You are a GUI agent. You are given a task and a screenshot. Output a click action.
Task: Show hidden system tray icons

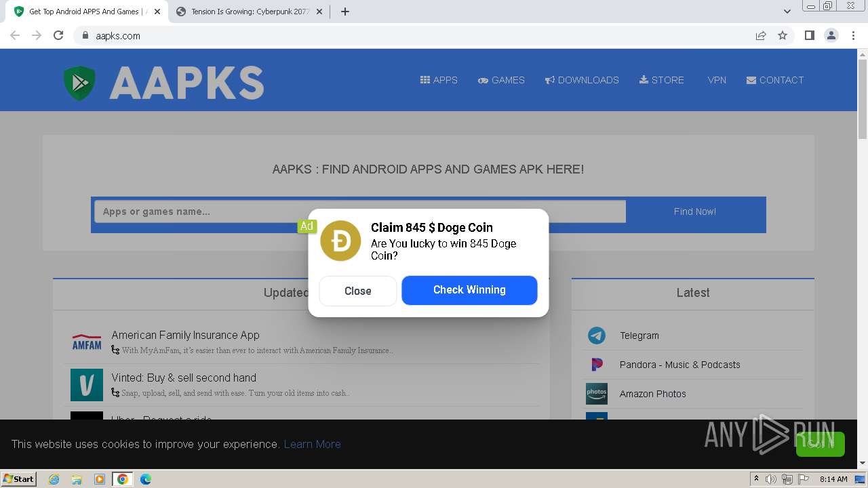(x=757, y=479)
